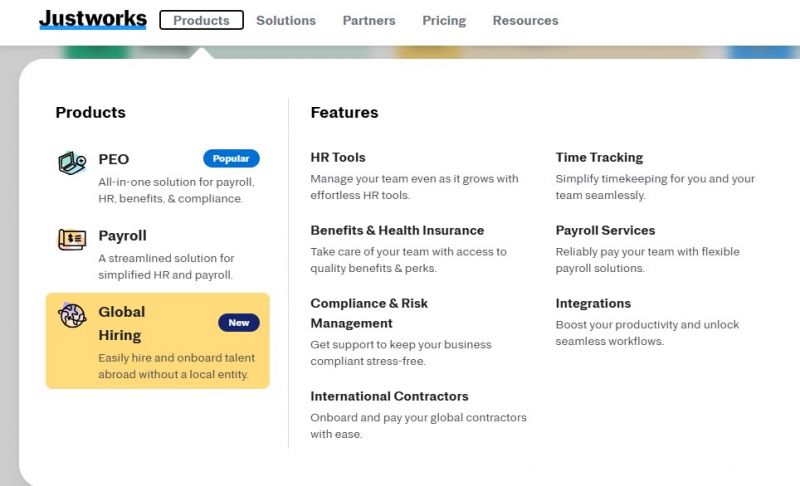Click the Global Hiring globe icon
The image size is (800, 486).
coord(72,315)
